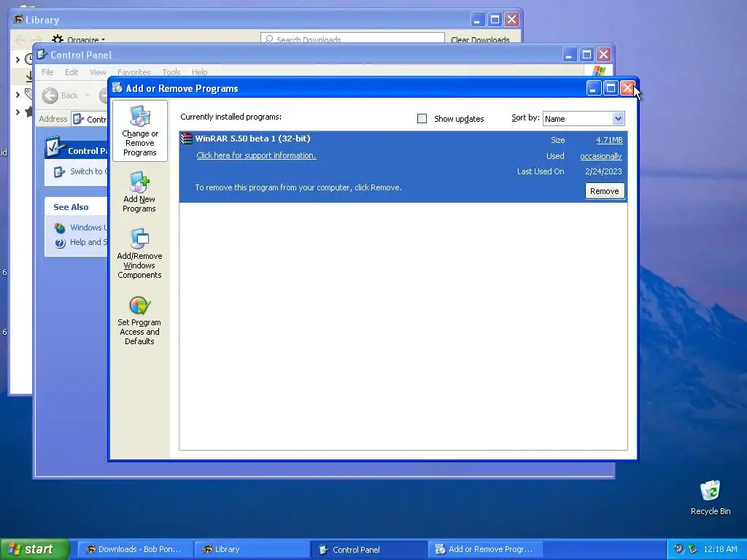Click Add or Remove Programs title bar icon
Image resolution: width=747 pixels, height=560 pixels.
coord(117,87)
